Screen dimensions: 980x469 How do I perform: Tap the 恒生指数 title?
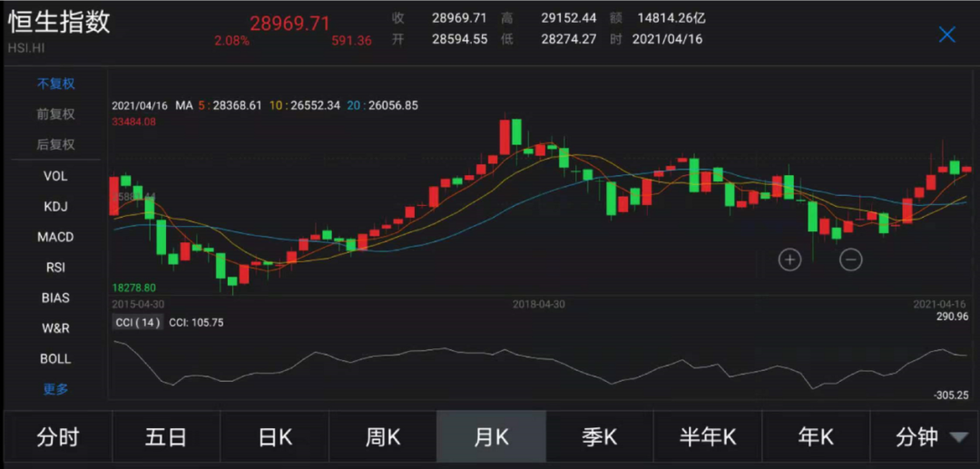coord(59,21)
